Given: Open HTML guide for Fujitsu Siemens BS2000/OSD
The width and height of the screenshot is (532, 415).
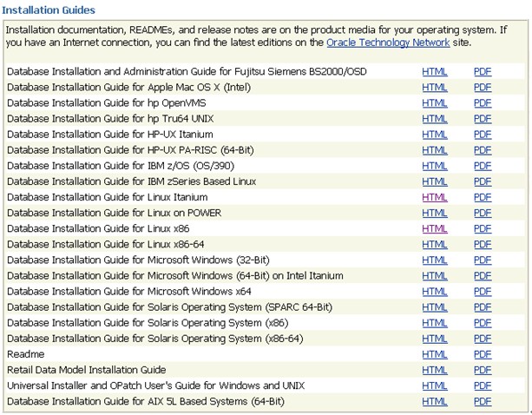Looking at the screenshot, I should pyautogui.click(x=435, y=71).
